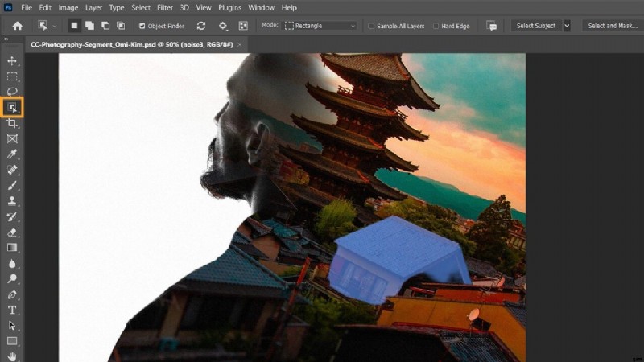Select the Move tool
644x362 pixels.
tap(12, 60)
